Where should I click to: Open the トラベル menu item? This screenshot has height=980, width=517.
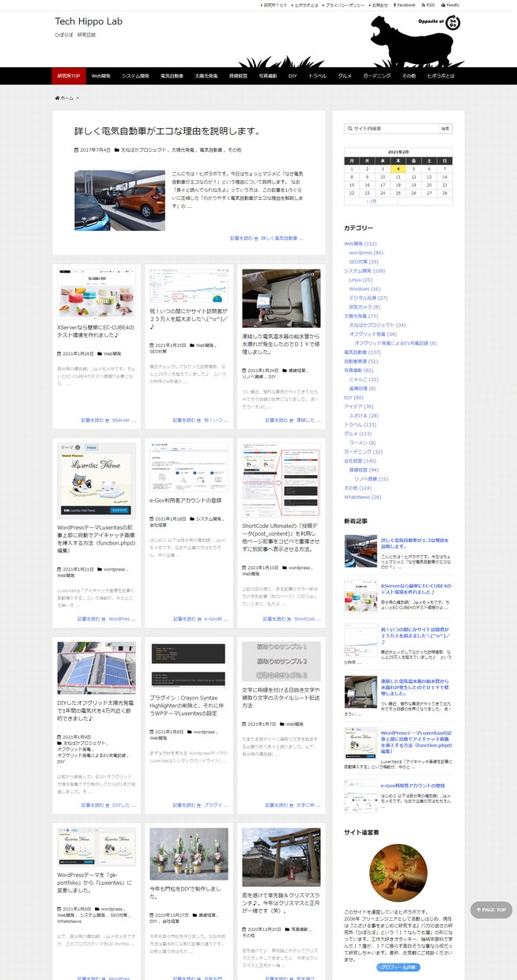click(317, 76)
